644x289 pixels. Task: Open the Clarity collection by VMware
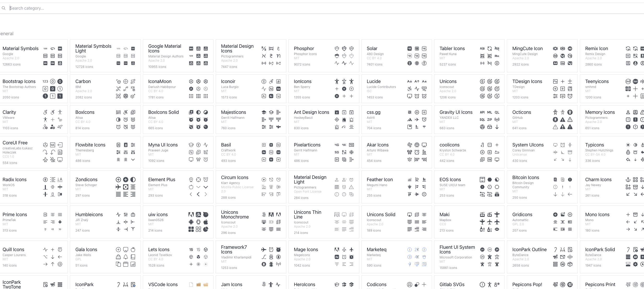pyautogui.click(x=33, y=120)
